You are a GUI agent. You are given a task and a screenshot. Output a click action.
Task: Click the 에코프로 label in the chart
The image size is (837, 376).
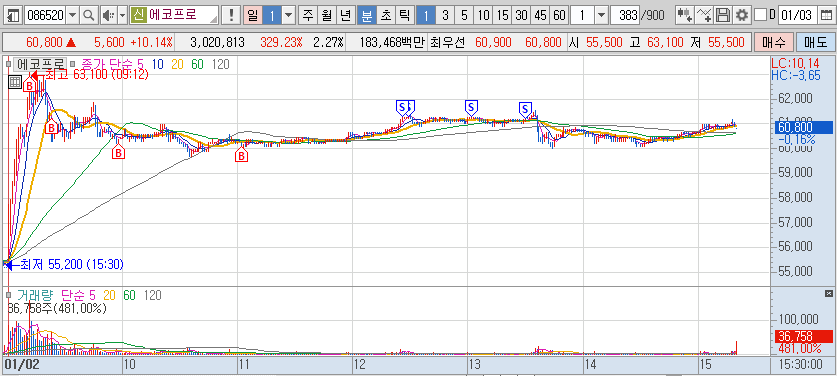(x=39, y=65)
